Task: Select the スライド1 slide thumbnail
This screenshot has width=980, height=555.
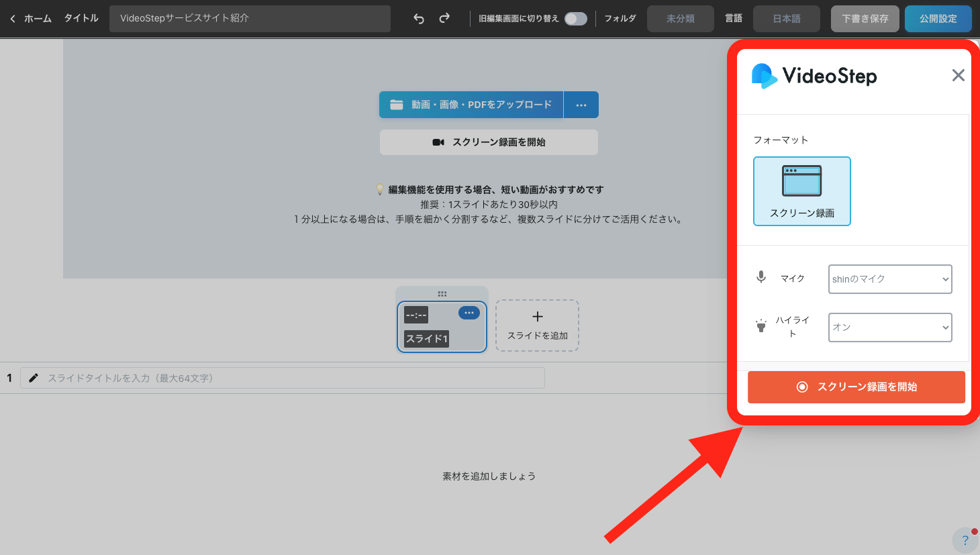Action: pos(442,327)
